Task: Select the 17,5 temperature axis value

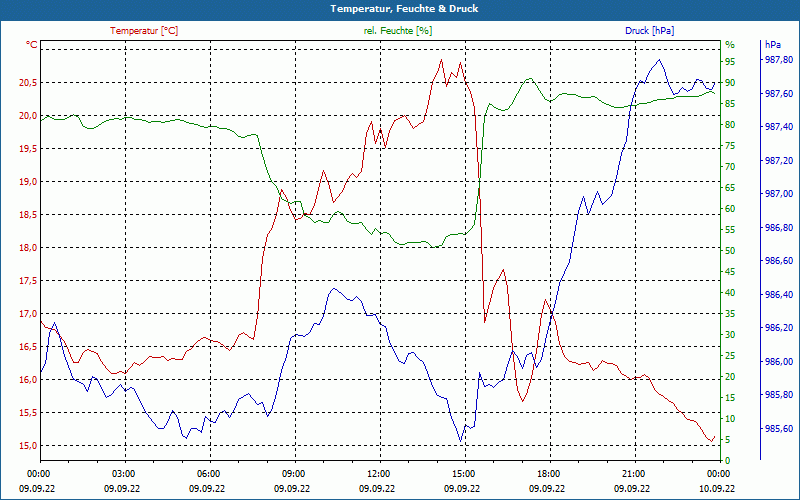Action: coord(29,281)
